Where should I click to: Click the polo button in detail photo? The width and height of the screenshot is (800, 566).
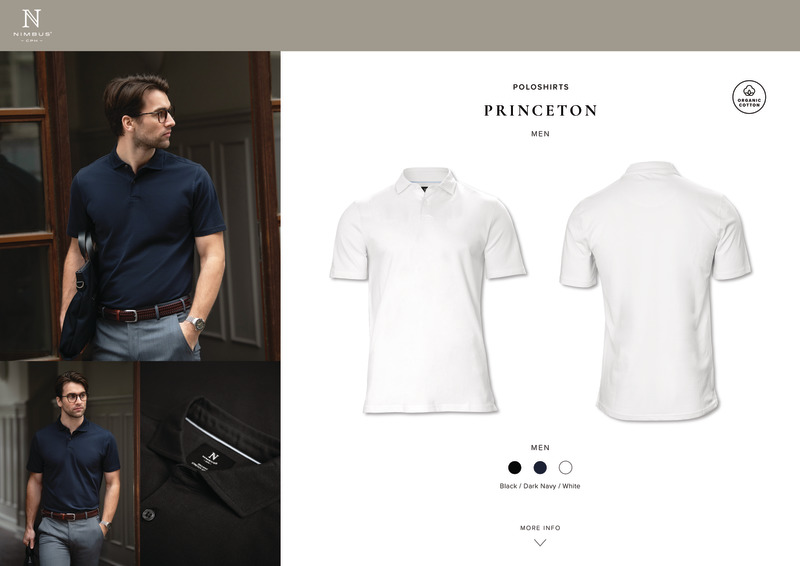click(x=148, y=514)
